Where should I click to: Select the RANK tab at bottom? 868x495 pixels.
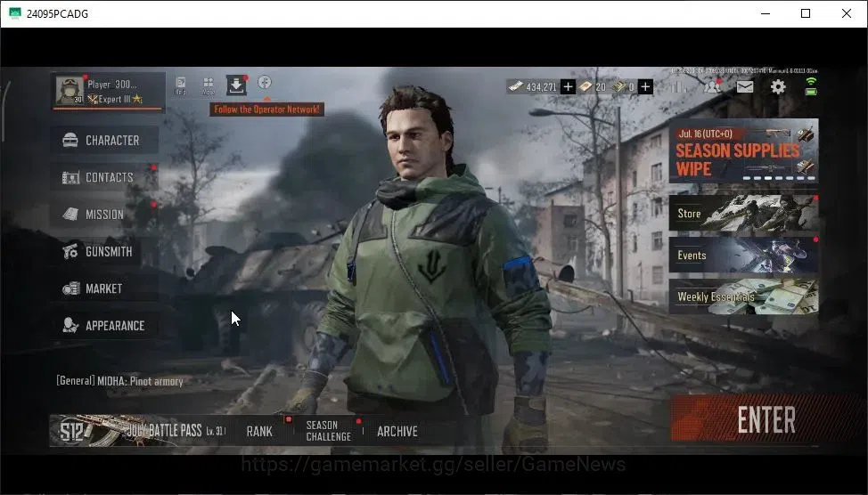(259, 432)
